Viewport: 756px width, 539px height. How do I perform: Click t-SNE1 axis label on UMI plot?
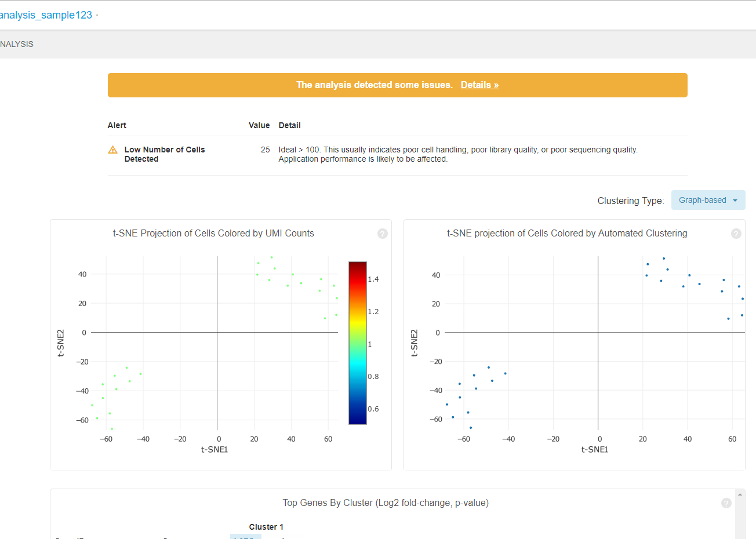tap(214, 450)
